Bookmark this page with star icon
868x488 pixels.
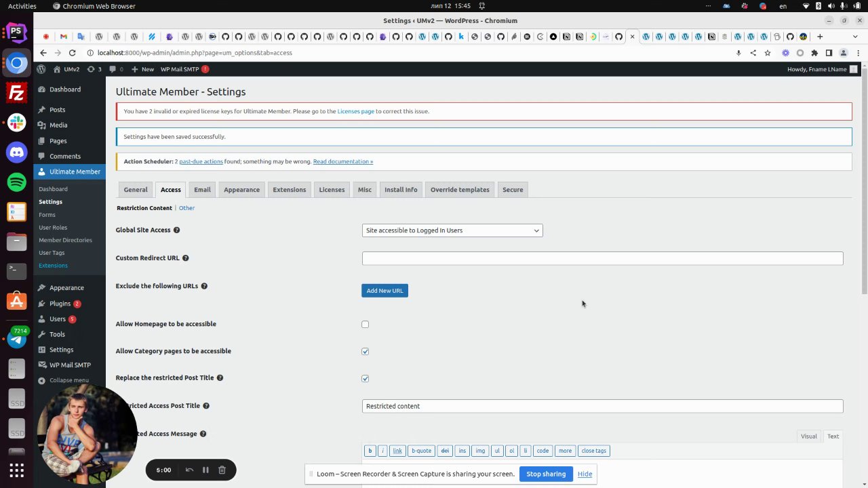coord(768,53)
